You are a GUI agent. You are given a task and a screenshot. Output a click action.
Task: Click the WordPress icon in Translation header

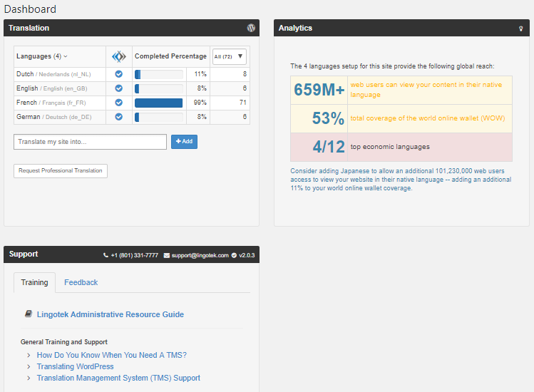(x=251, y=28)
